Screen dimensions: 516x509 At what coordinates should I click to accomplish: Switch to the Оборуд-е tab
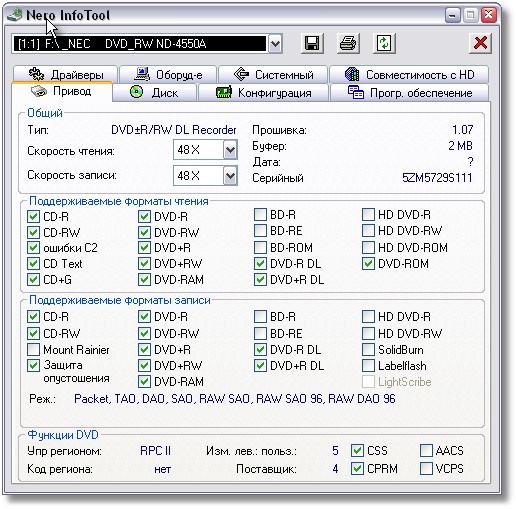coord(168,74)
